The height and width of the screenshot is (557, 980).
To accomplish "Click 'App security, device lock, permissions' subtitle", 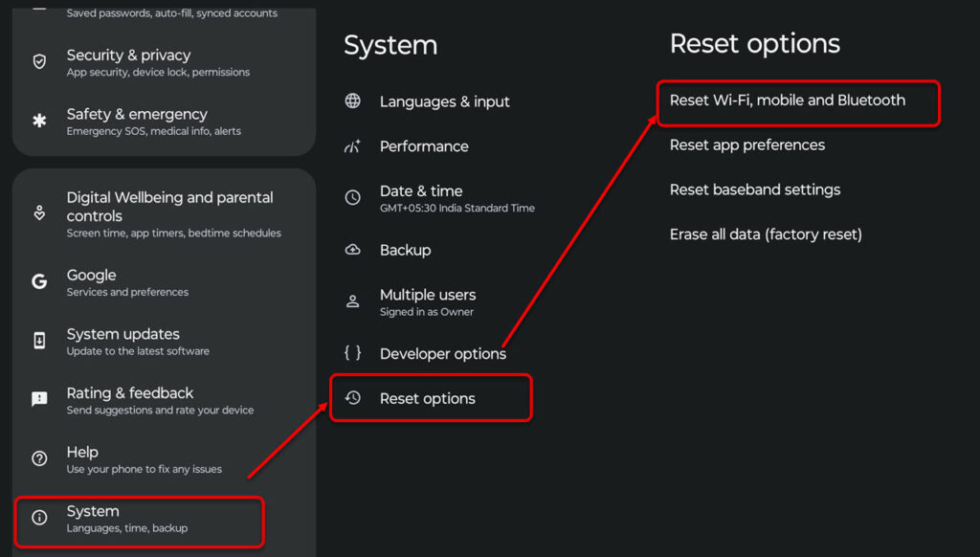I will (x=158, y=73).
